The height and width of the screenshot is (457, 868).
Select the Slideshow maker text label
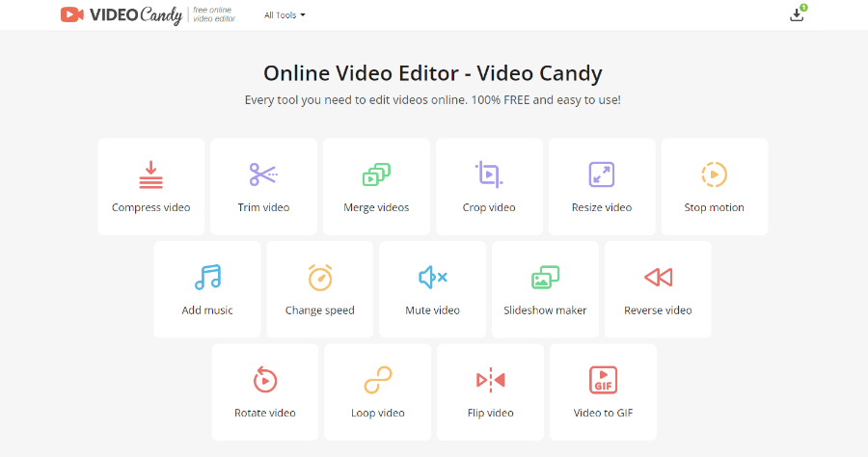[545, 310]
